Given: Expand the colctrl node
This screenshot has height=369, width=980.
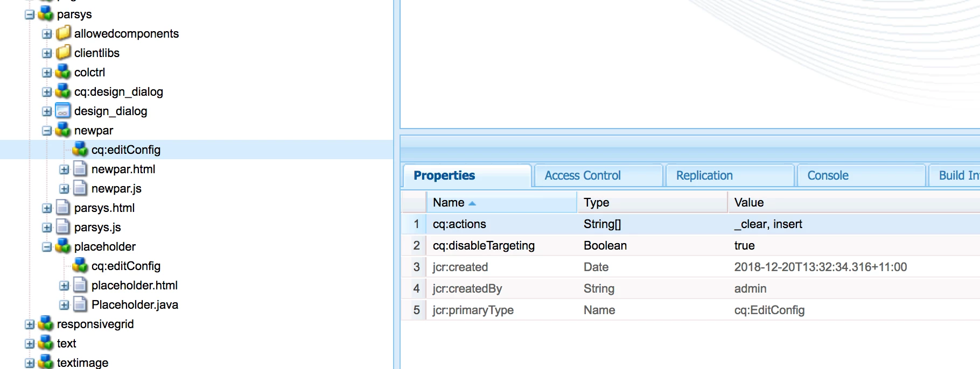Looking at the screenshot, I should click(x=47, y=73).
